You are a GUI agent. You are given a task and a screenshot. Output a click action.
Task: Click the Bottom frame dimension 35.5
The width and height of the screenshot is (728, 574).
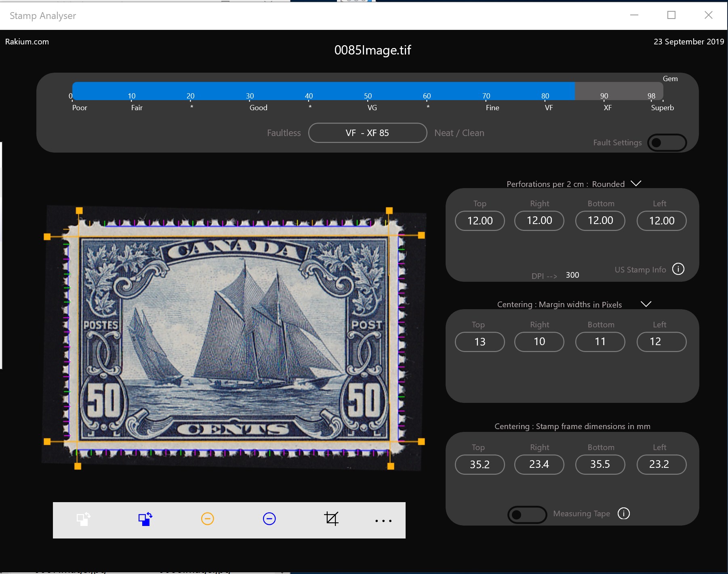600,465
